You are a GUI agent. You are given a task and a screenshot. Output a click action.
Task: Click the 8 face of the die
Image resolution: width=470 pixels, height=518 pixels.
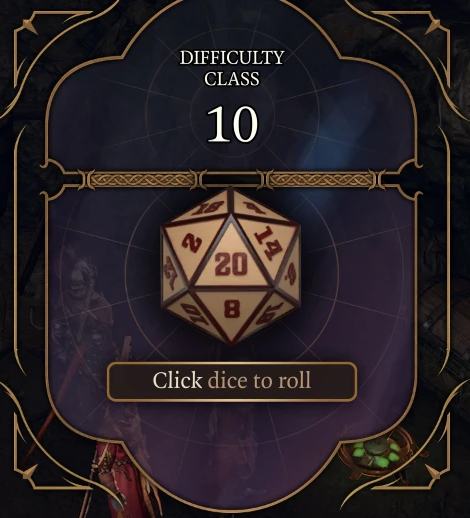[x=231, y=308]
